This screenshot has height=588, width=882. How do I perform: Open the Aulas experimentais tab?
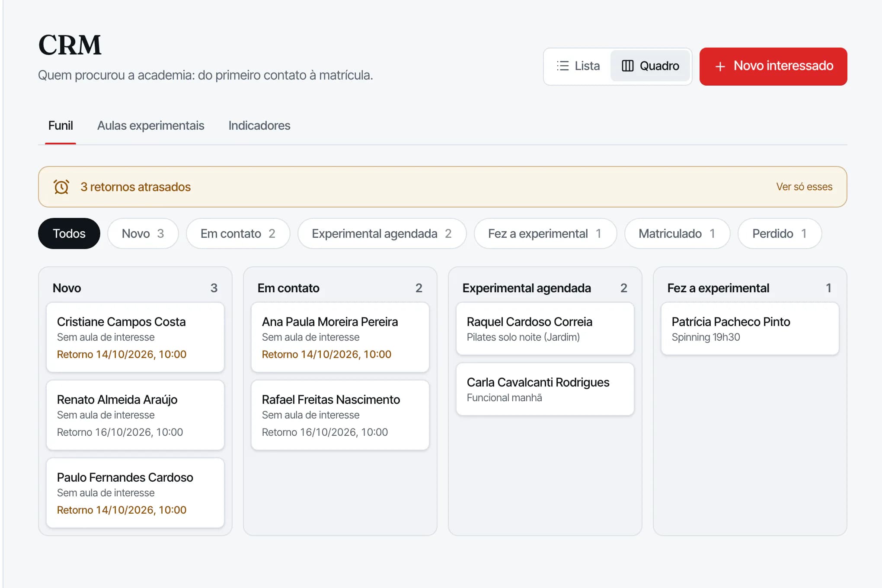pyautogui.click(x=150, y=125)
